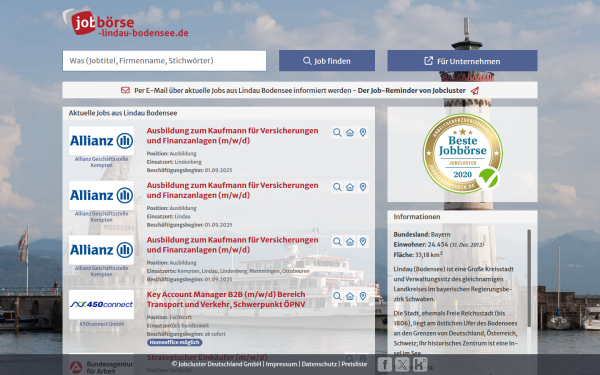Image resolution: width=600 pixels, height=375 pixels.
Task: Open the jobbörse lindau-bodensee.de logo
Action: coord(126,23)
